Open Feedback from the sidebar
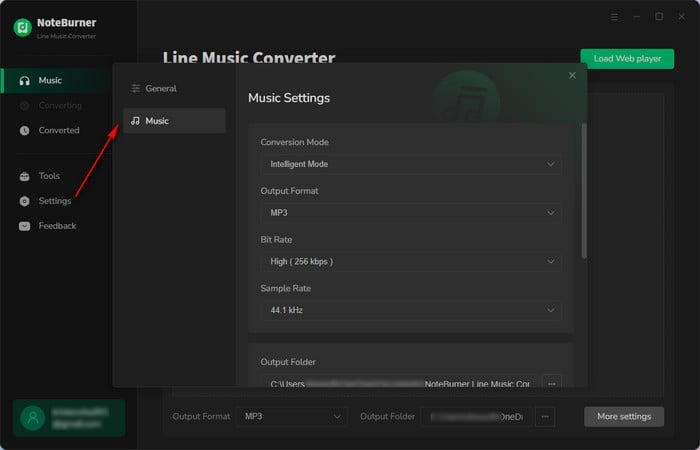This screenshot has width=700, height=450. pyautogui.click(x=57, y=226)
